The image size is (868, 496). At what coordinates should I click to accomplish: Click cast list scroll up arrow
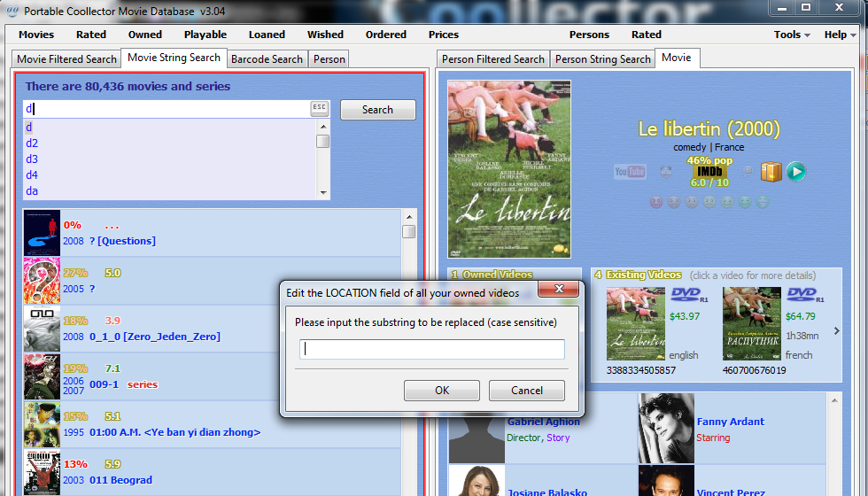pyautogui.click(x=834, y=400)
